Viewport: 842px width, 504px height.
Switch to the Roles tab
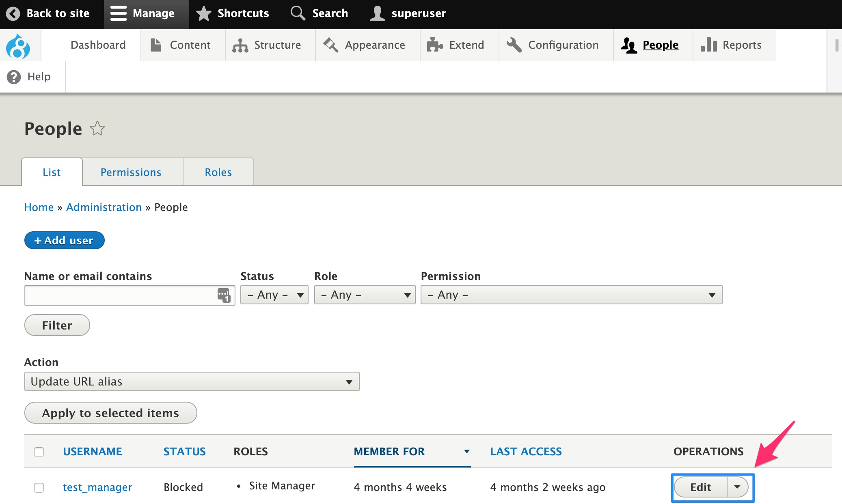(x=218, y=172)
